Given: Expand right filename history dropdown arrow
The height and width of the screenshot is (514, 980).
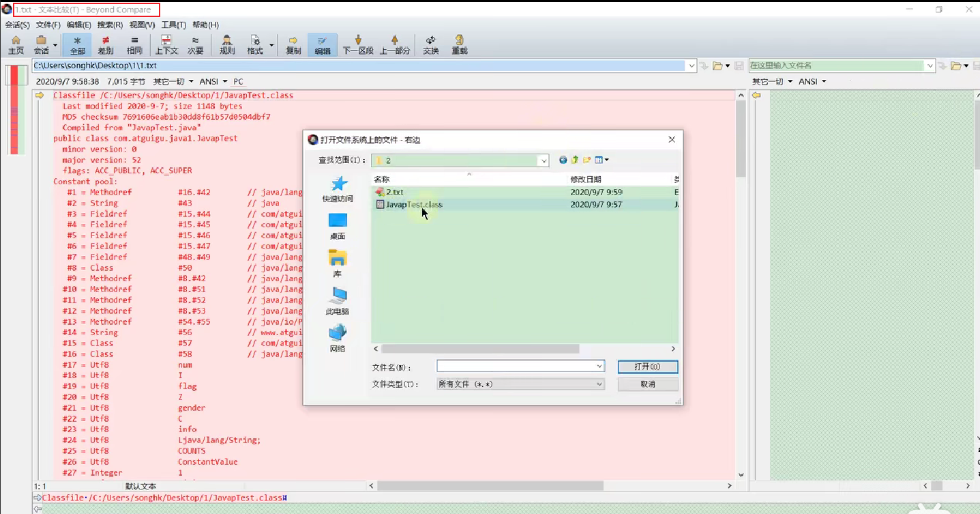Looking at the screenshot, I should click(x=930, y=66).
